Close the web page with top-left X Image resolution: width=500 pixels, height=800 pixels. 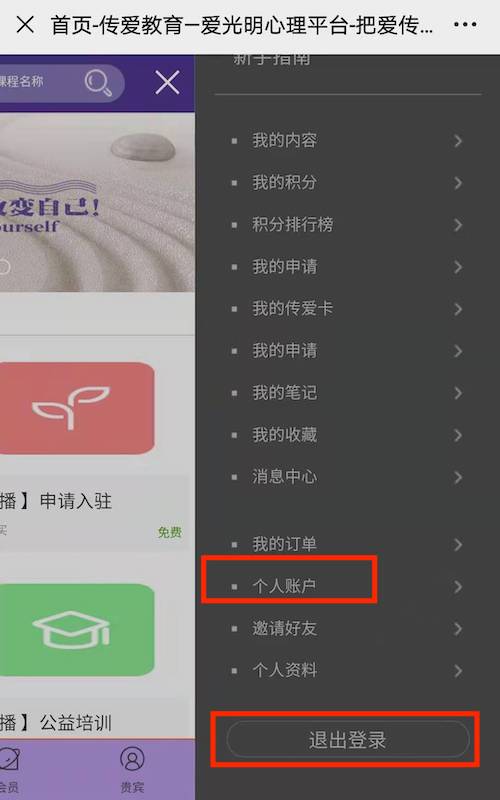click(x=25, y=24)
